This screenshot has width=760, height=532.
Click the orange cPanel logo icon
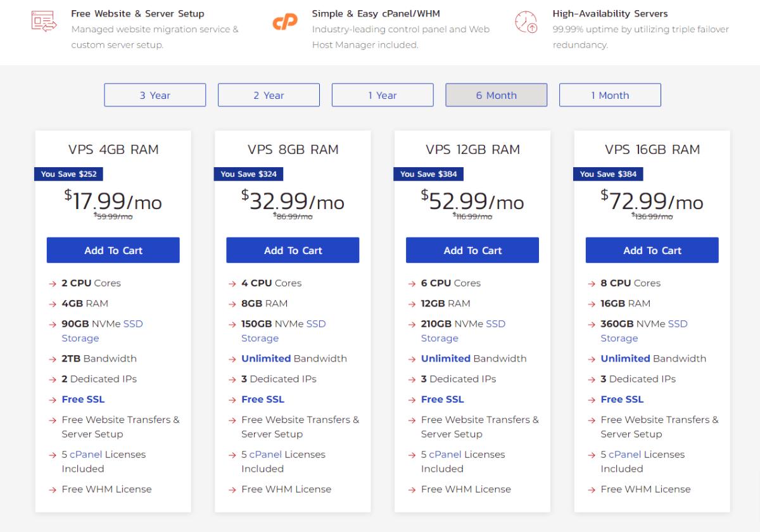tap(285, 22)
